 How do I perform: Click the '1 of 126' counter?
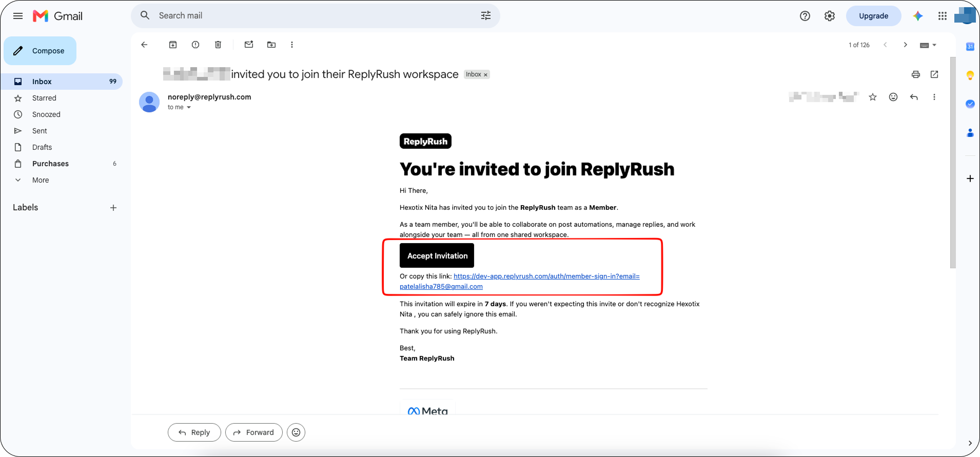coord(859,45)
